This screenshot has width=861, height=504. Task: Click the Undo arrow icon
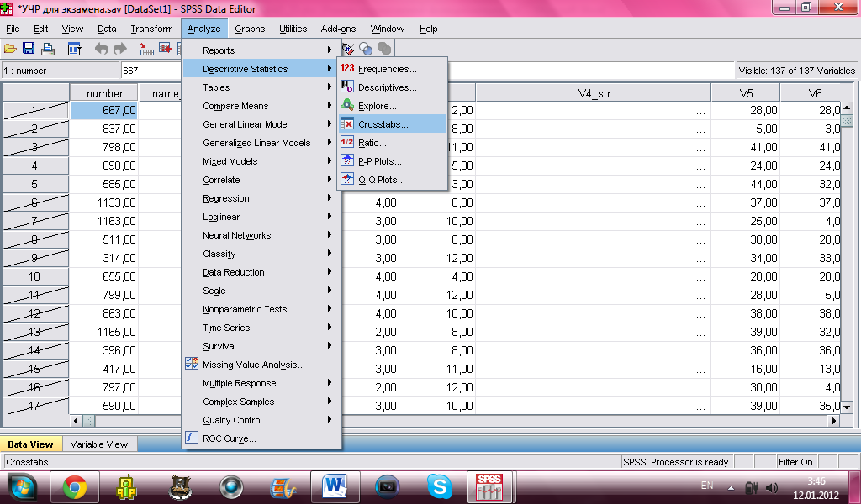101,49
